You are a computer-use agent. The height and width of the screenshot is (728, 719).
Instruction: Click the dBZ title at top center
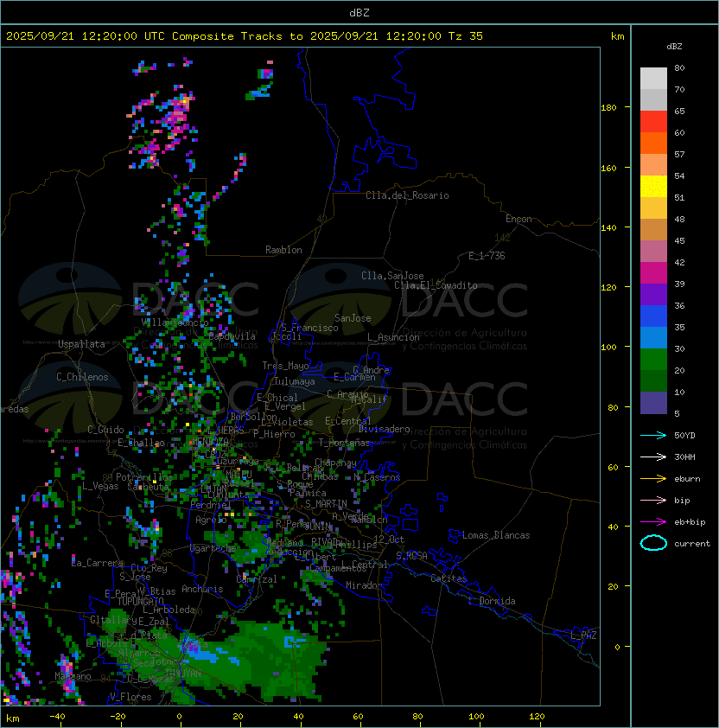pyautogui.click(x=359, y=13)
